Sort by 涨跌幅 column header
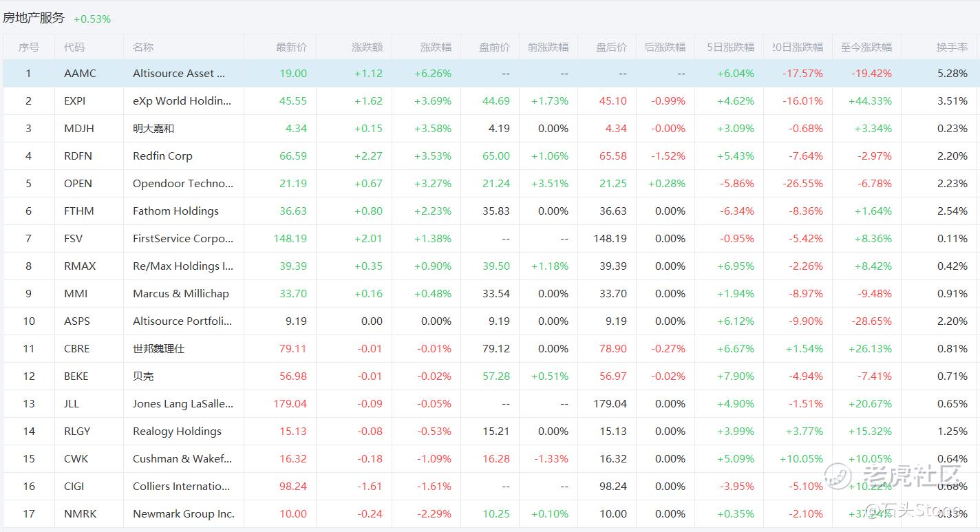The height and width of the screenshot is (532, 980). pyautogui.click(x=436, y=47)
